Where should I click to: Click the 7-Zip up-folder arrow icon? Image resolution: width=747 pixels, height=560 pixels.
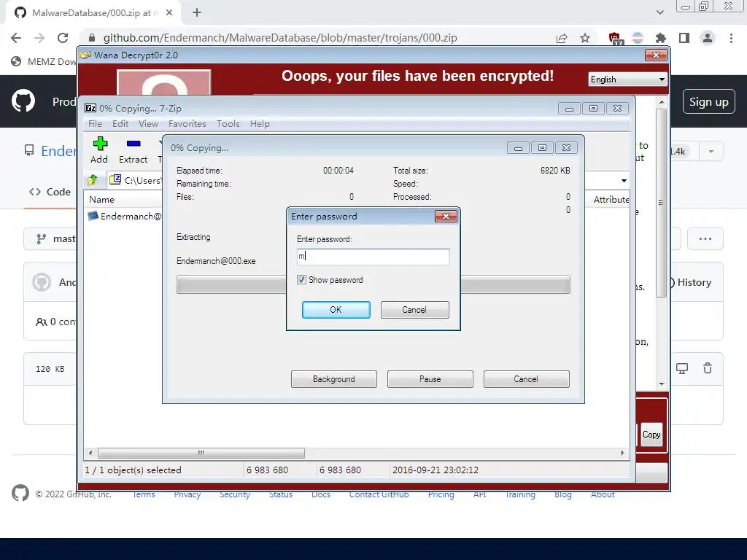click(93, 180)
